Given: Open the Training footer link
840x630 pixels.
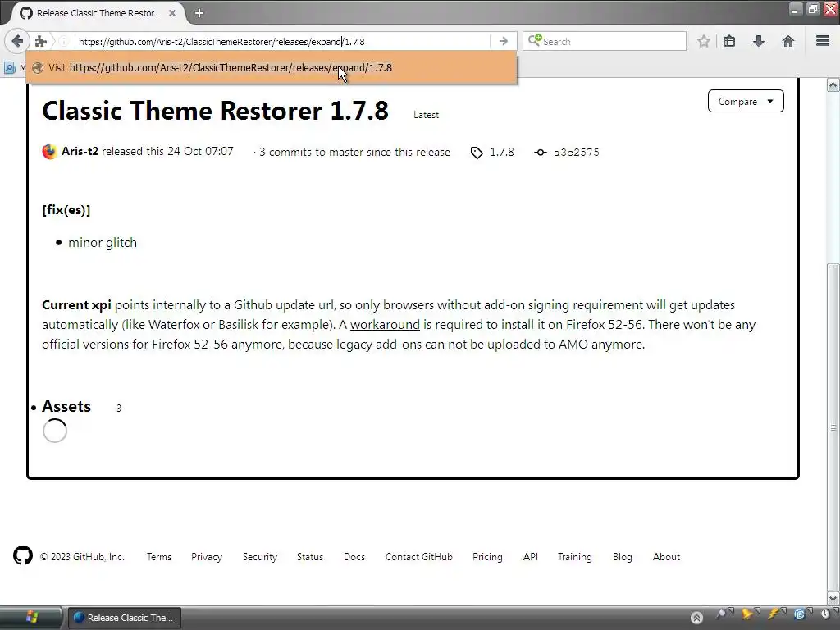Looking at the screenshot, I should 575,557.
